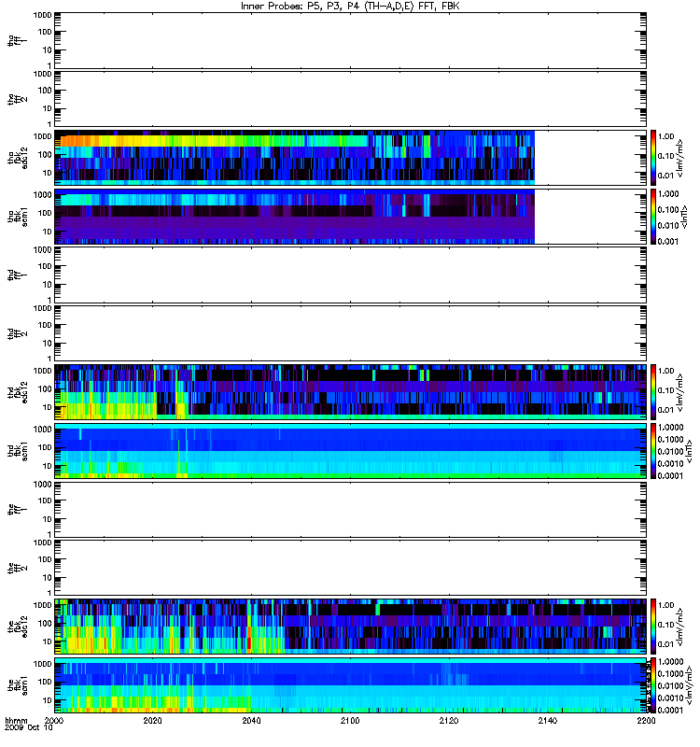The width and height of the screenshot is (700, 747).
Task: Select the time label 2120 on x-axis
Action: 449,720
